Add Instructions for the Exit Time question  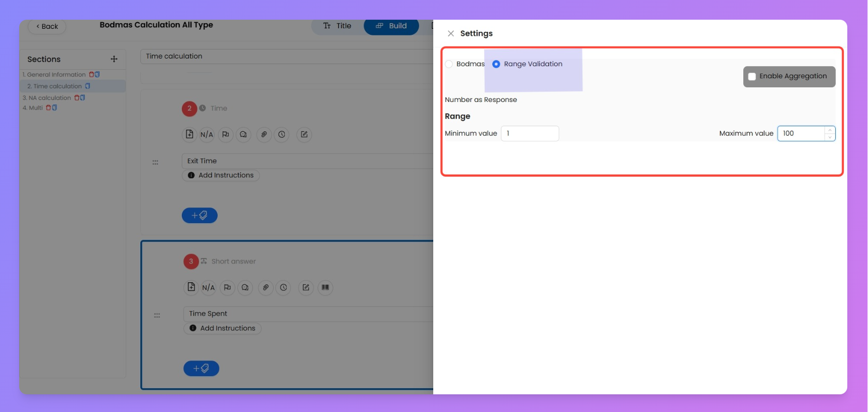point(221,176)
